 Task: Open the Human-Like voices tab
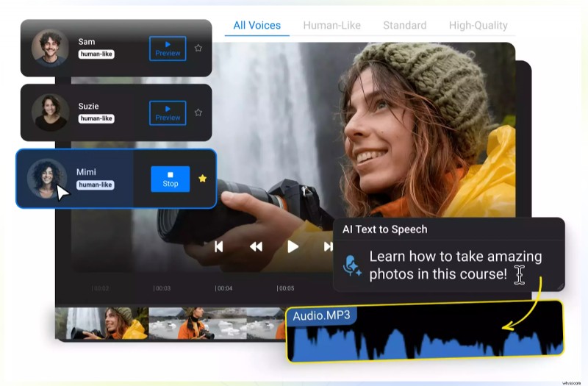click(x=332, y=26)
